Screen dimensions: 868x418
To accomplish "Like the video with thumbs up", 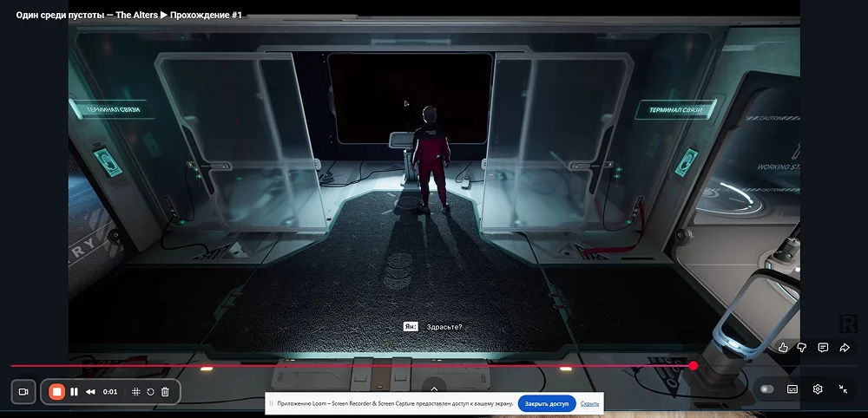I will point(783,348).
